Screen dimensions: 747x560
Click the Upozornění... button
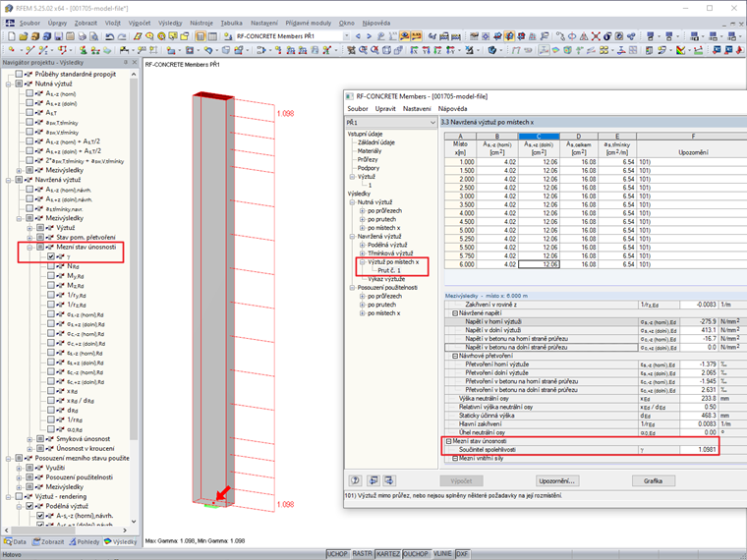point(557,481)
